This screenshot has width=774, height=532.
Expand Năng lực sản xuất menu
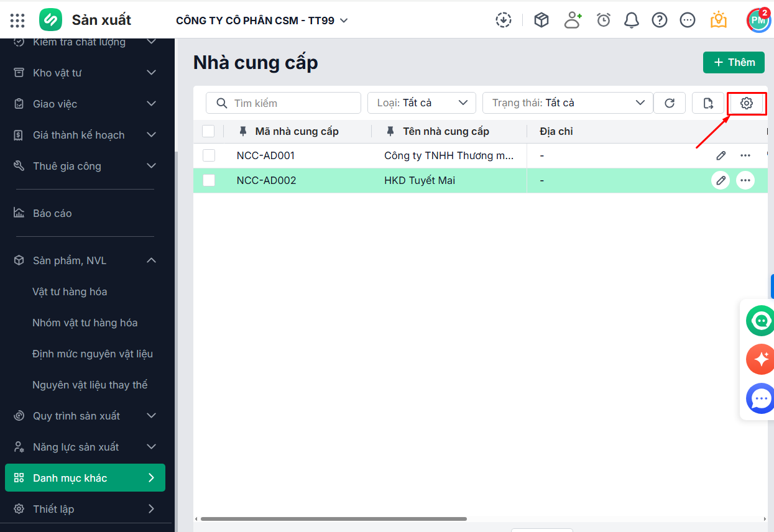85,447
